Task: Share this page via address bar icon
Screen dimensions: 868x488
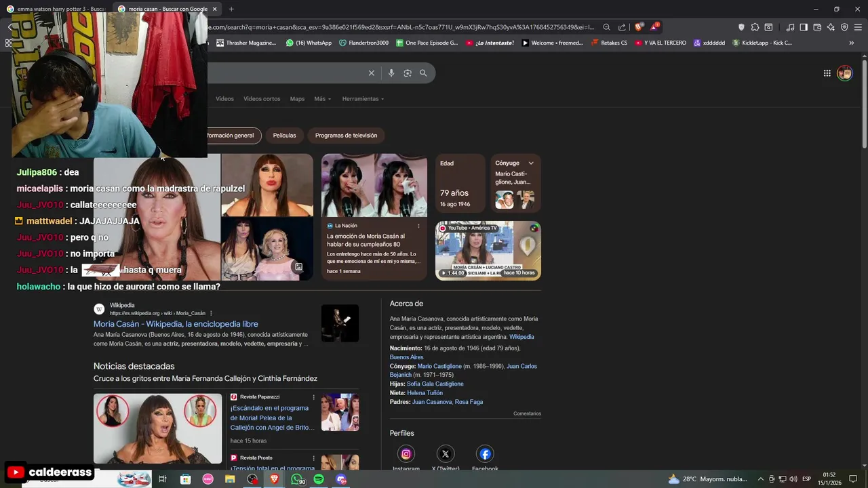Action: pos(622,27)
